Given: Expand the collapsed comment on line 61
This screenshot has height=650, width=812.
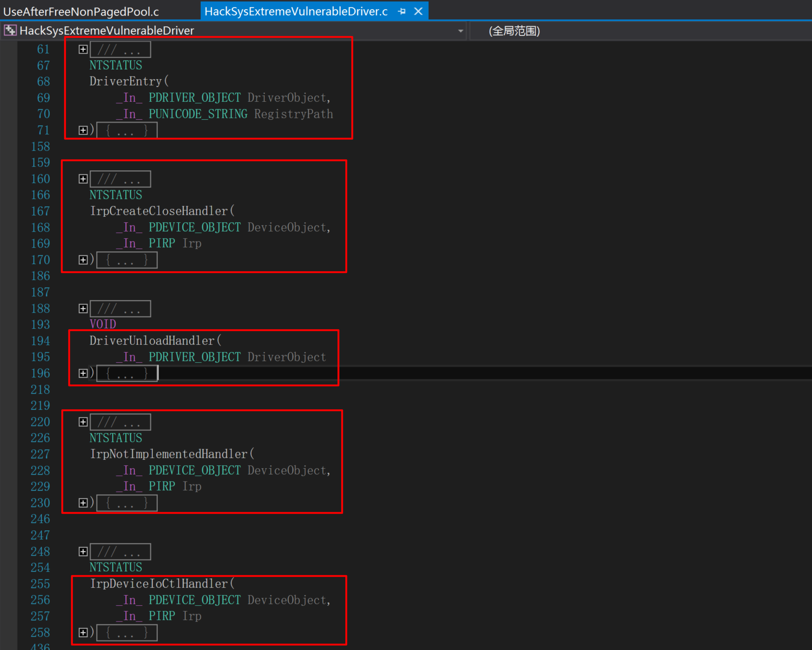Looking at the screenshot, I should (83, 49).
